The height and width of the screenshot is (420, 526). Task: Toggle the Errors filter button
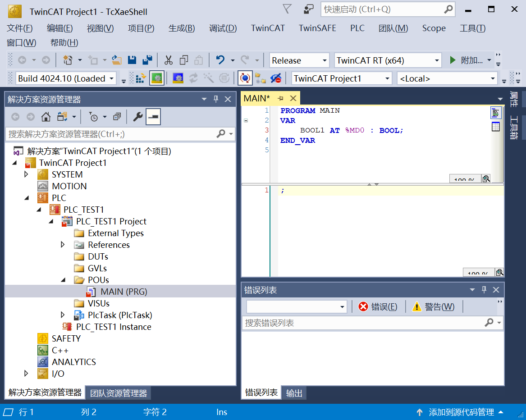point(378,306)
